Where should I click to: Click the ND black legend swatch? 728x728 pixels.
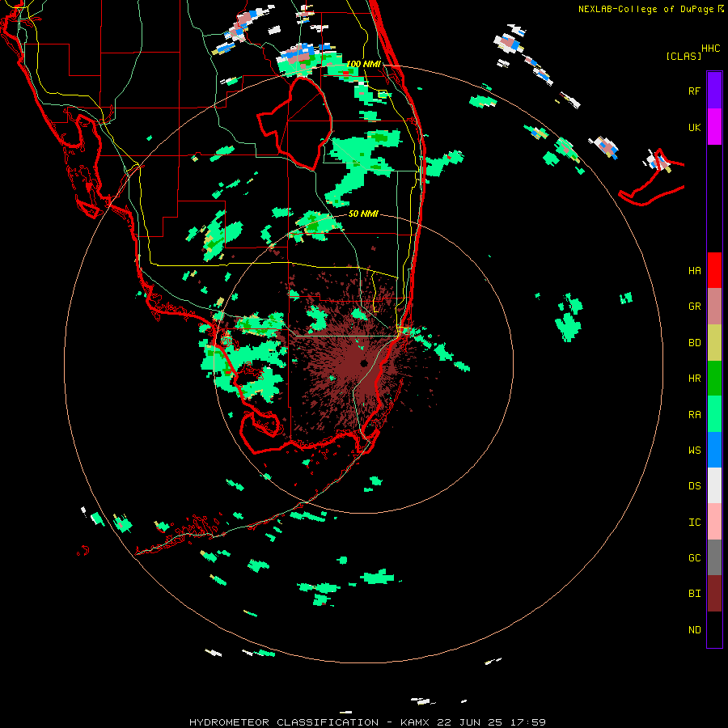click(714, 629)
